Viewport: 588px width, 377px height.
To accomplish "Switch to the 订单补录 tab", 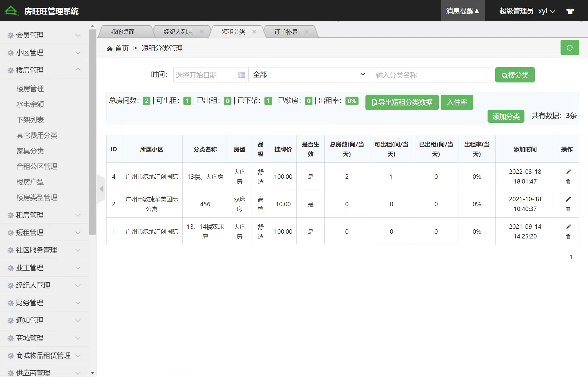I will coord(286,32).
